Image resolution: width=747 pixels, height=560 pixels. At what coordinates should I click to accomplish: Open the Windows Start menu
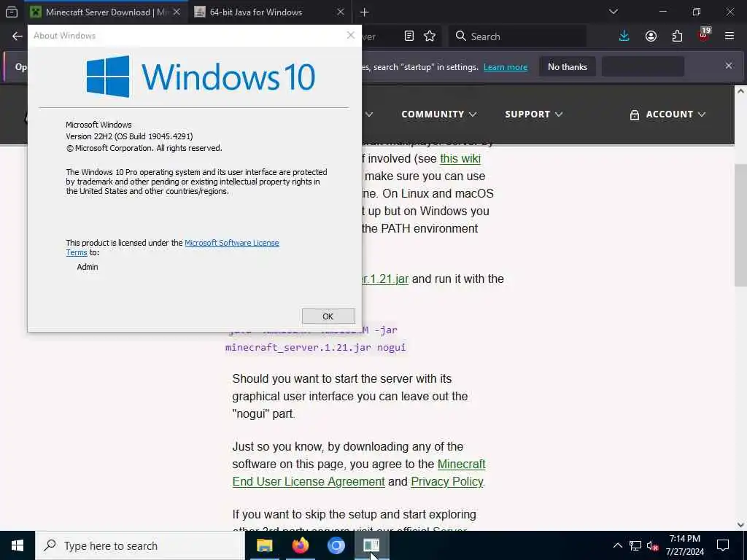(x=18, y=545)
